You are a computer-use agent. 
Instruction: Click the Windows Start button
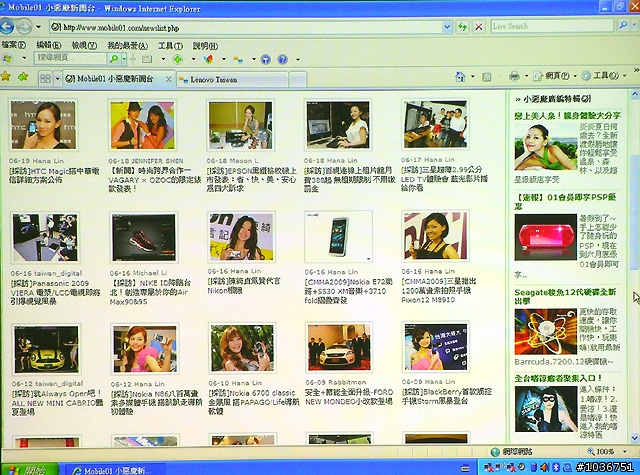[29, 470]
